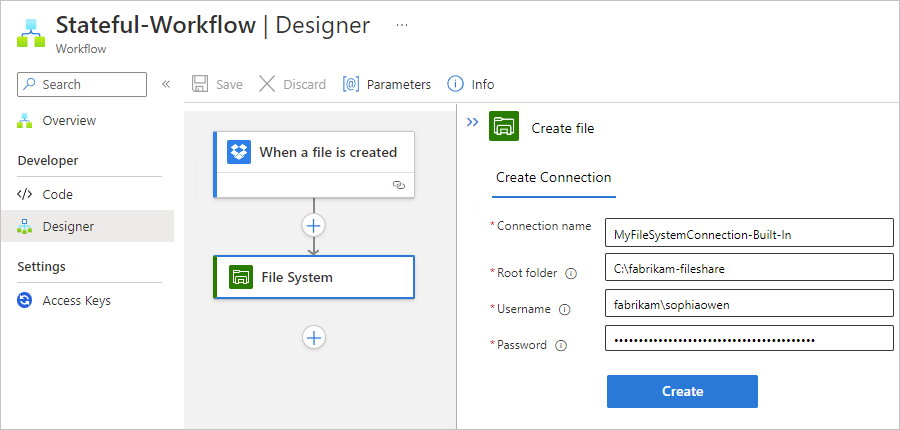Open the Overview menu item
900x430 pixels.
(x=69, y=121)
